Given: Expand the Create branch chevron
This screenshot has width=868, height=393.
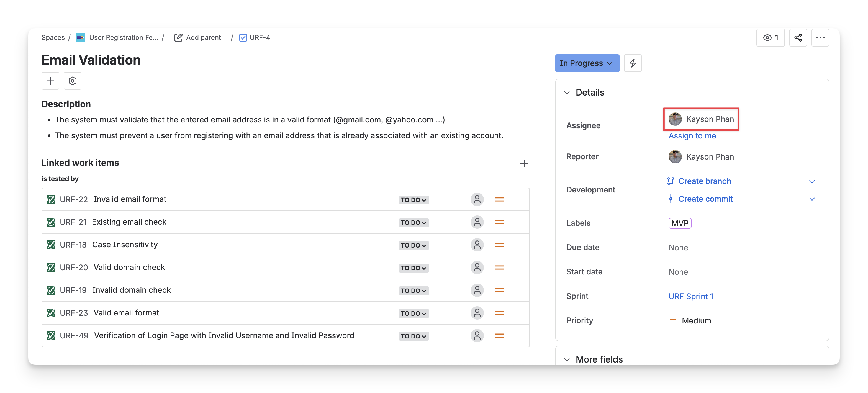Looking at the screenshot, I should [812, 181].
